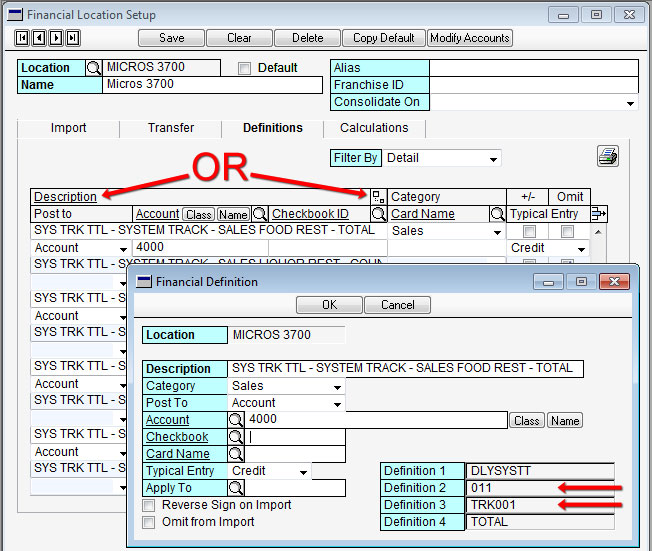Click the Copy Default button
Image resolution: width=652 pixels, height=551 pixels.
pyautogui.click(x=384, y=38)
